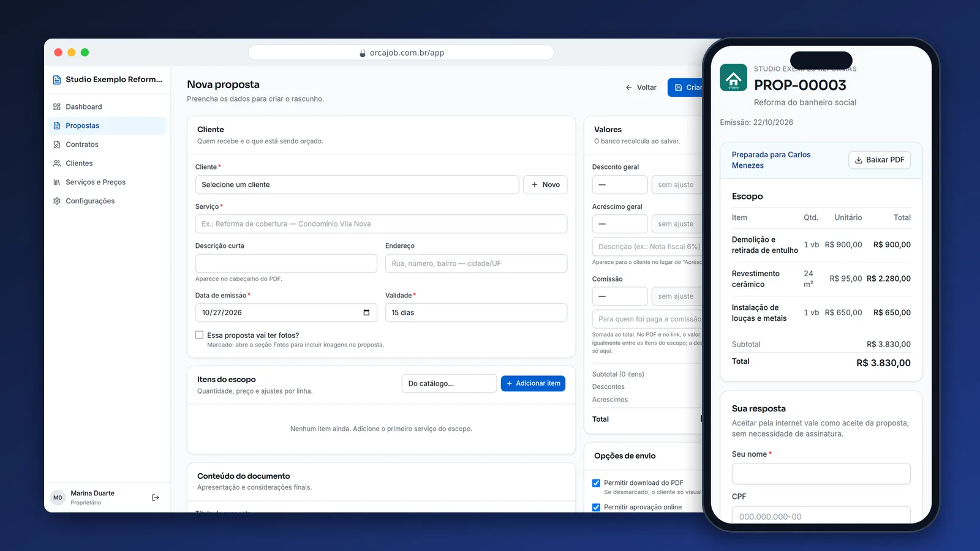Click 'Revestimento cerâmico' item row text
980x551 pixels.
point(756,279)
